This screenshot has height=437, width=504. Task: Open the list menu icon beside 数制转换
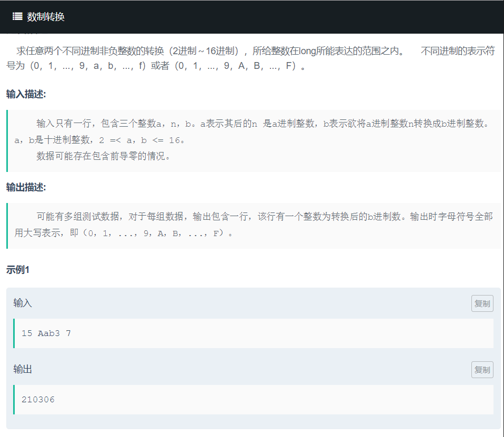click(17, 16)
